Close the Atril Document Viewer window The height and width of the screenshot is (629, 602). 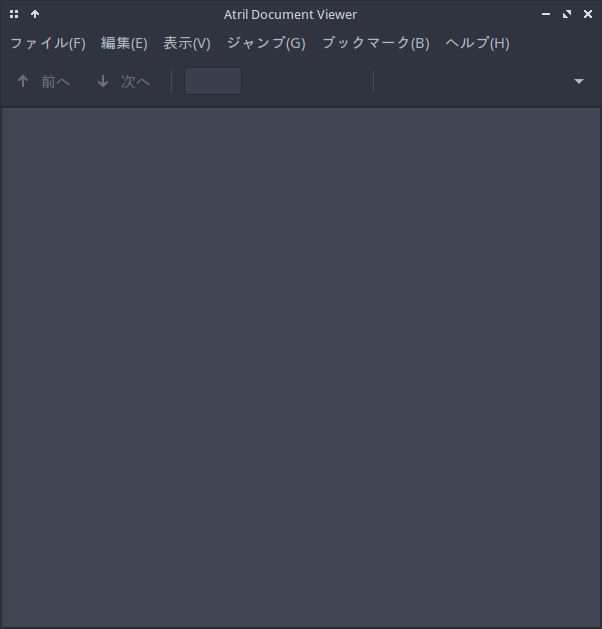click(x=588, y=14)
